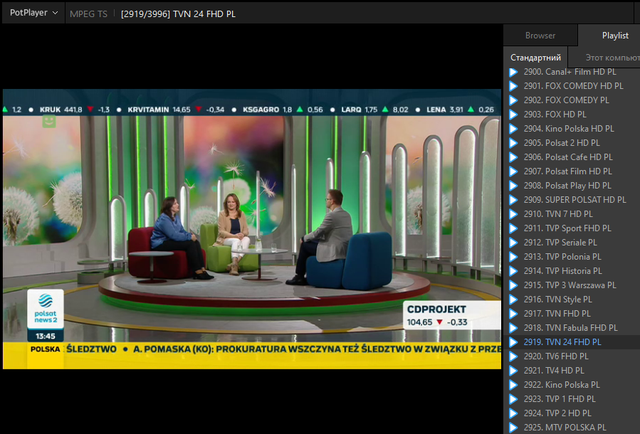Click play icon next to 2902. FOX COMEDY PL
Image resolution: width=640 pixels, height=434 pixels.
click(513, 100)
